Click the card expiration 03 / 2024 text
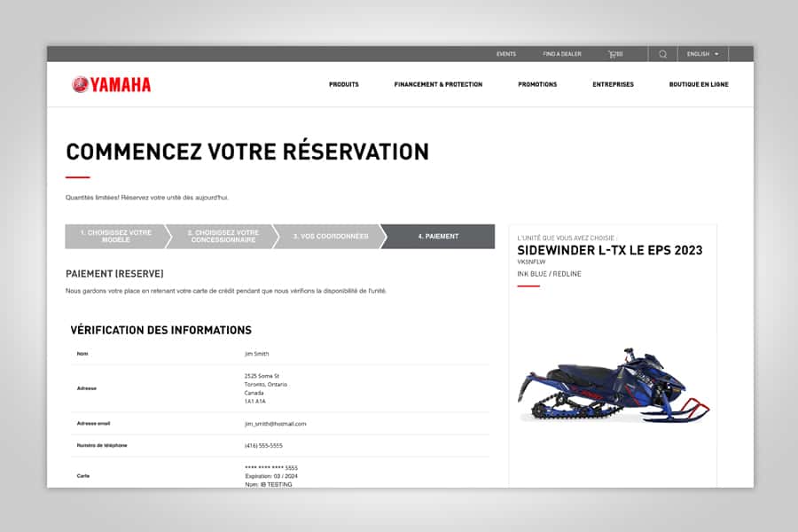Image resolution: width=798 pixels, height=532 pixels. tap(271, 476)
